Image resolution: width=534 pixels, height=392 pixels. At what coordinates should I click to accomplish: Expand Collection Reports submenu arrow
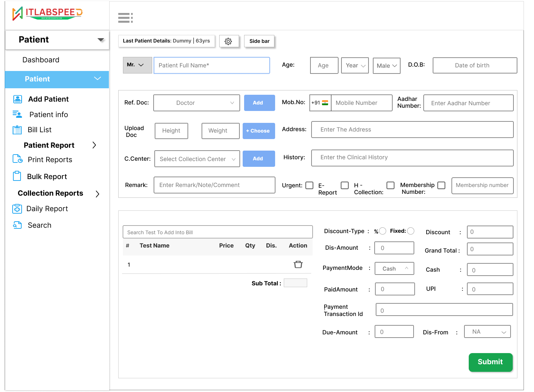(x=97, y=194)
